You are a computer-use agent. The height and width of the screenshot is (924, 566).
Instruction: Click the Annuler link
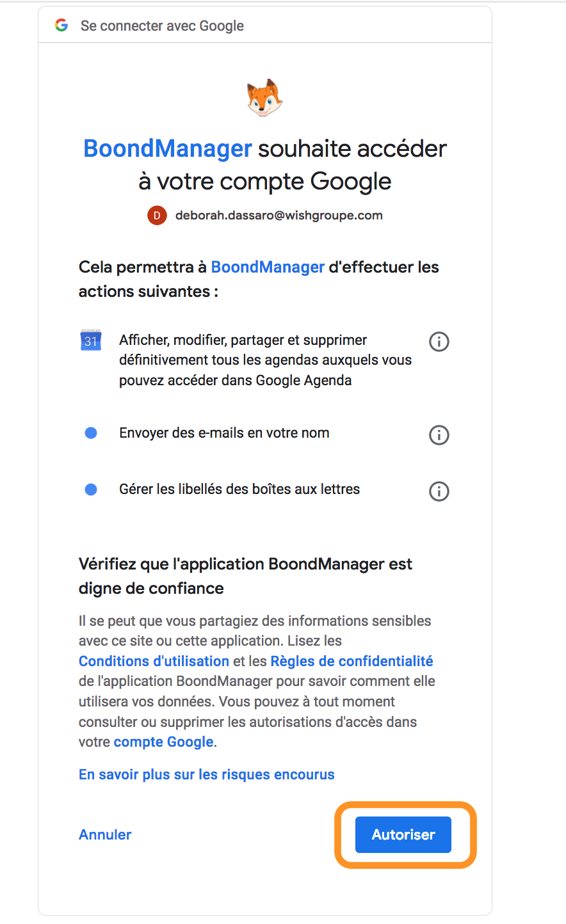click(x=105, y=834)
